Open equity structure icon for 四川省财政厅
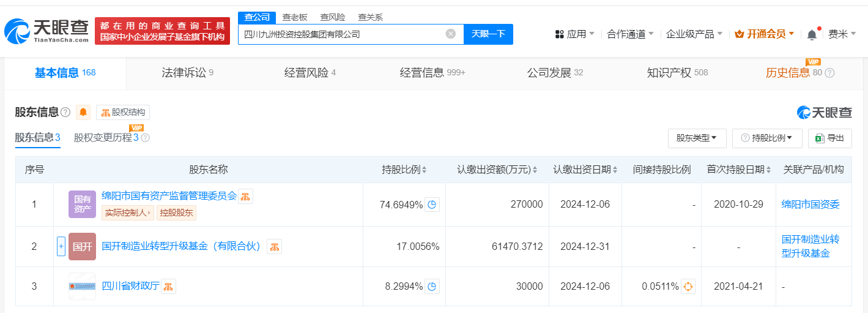The width and height of the screenshot is (868, 313). (168, 286)
